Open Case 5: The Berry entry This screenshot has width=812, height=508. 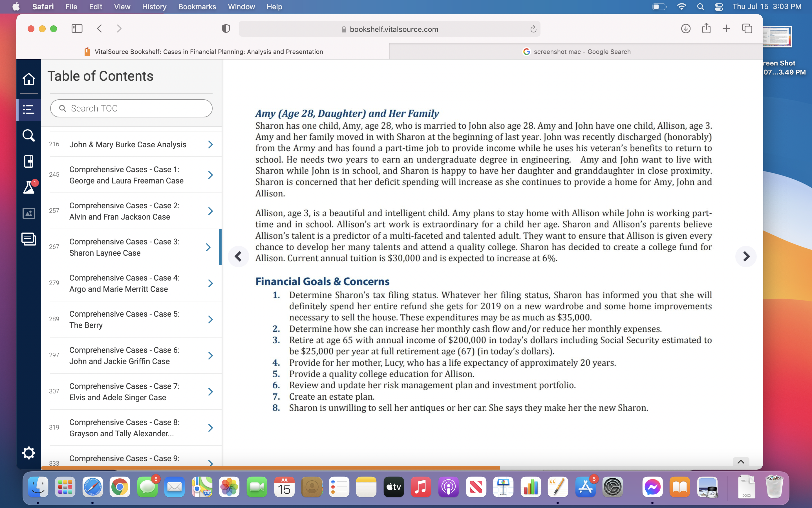pos(125,319)
